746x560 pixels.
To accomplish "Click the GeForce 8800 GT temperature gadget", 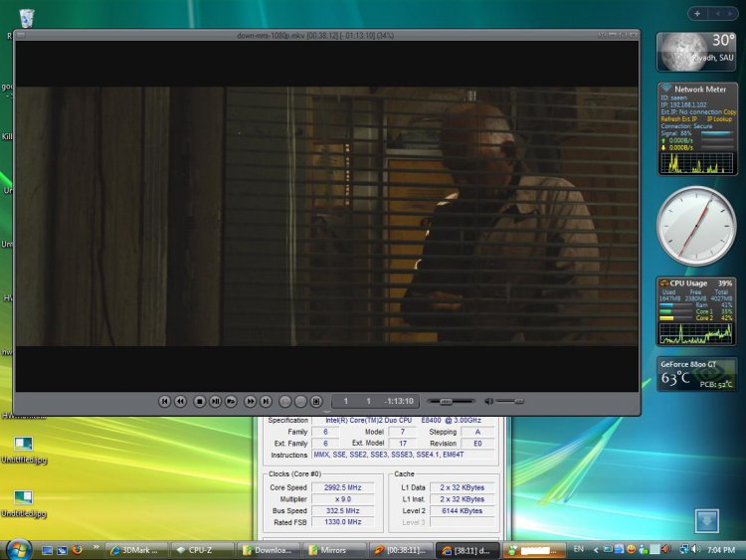I will pos(696,374).
